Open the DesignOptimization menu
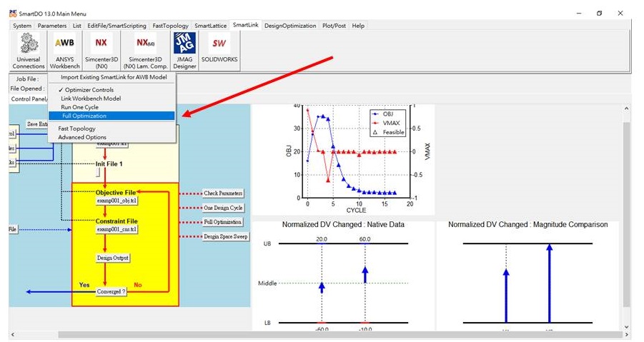This screenshot has width=644, height=342. click(x=289, y=26)
